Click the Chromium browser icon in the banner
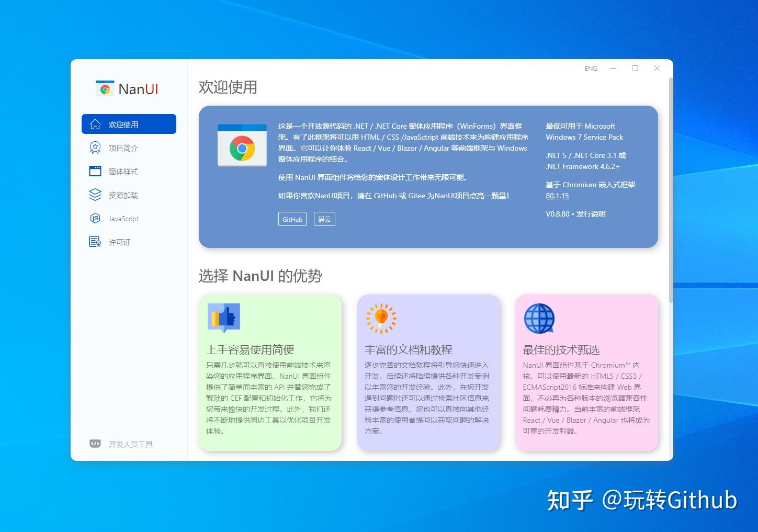Image resolution: width=758 pixels, height=532 pixels. (242, 145)
